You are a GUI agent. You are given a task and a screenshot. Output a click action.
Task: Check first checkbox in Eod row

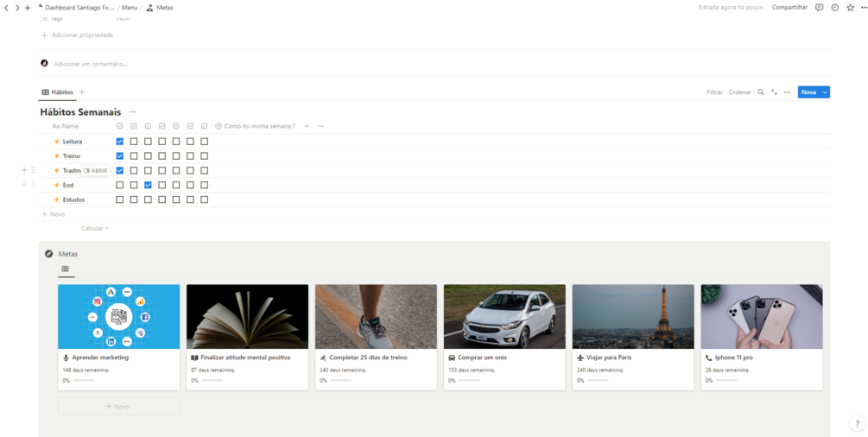[119, 185]
